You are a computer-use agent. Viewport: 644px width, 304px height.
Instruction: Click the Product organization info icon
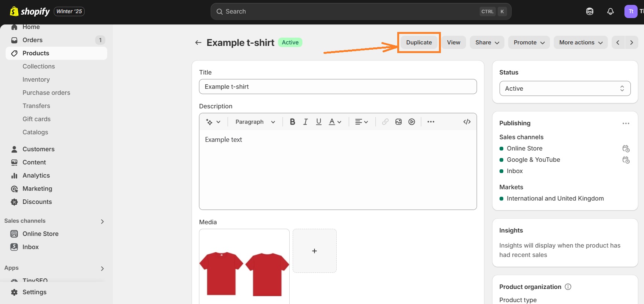(568, 287)
